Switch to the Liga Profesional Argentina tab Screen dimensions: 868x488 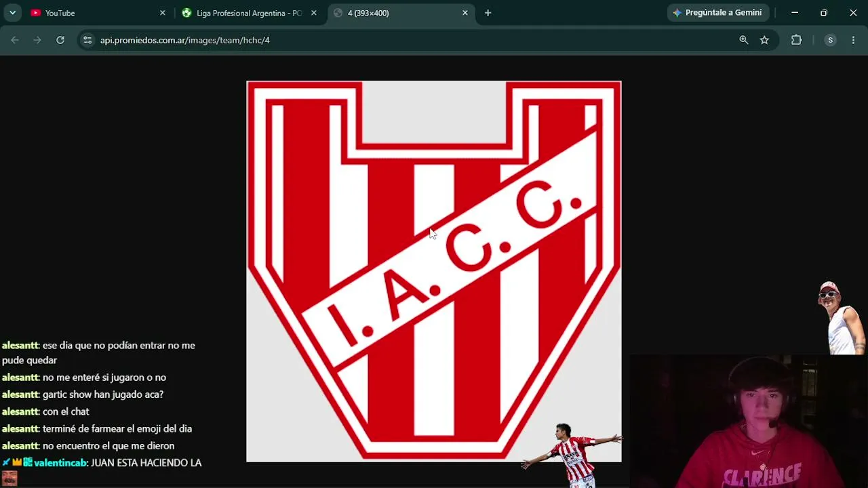click(x=250, y=13)
